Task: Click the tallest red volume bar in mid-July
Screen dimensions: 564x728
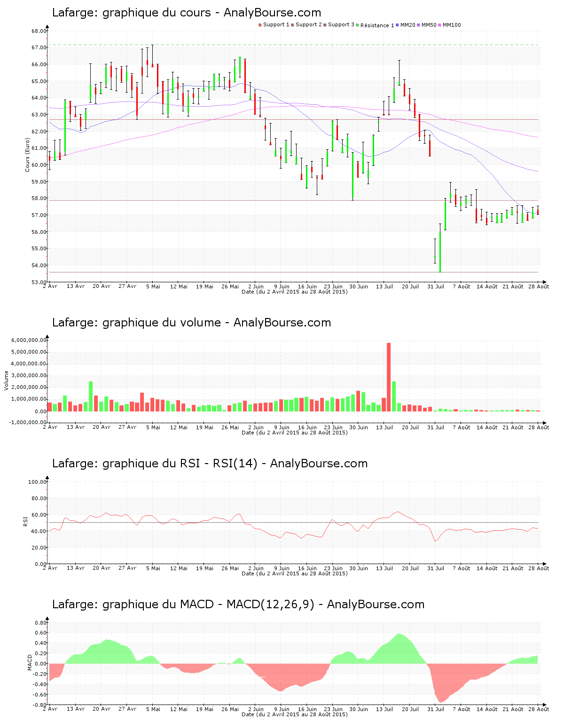Action: point(389,377)
